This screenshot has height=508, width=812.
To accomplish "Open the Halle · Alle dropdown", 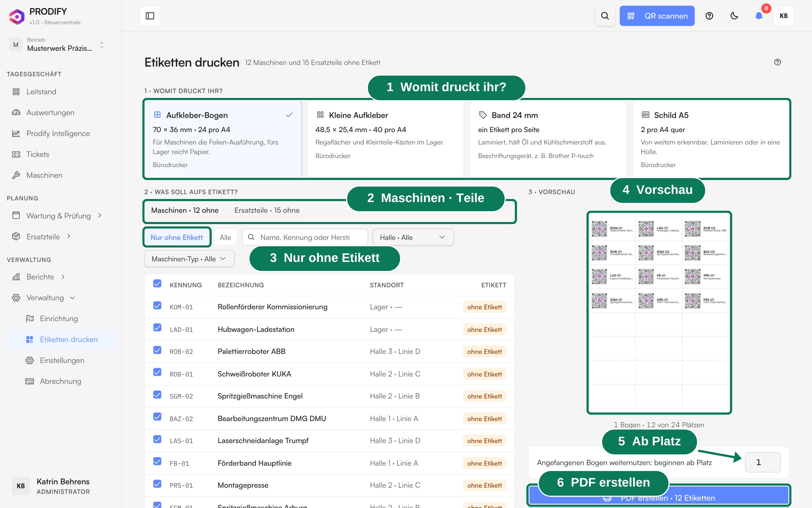I will [413, 237].
